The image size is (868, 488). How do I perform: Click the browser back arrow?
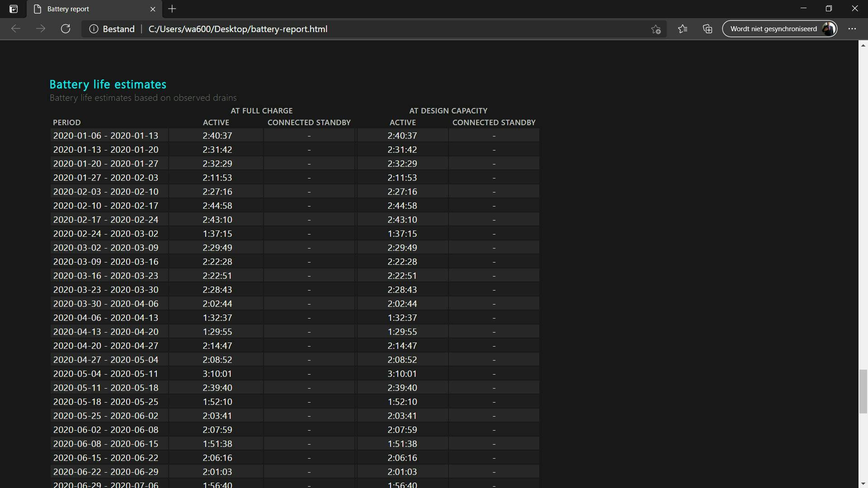pyautogui.click(x=16, y=29)
